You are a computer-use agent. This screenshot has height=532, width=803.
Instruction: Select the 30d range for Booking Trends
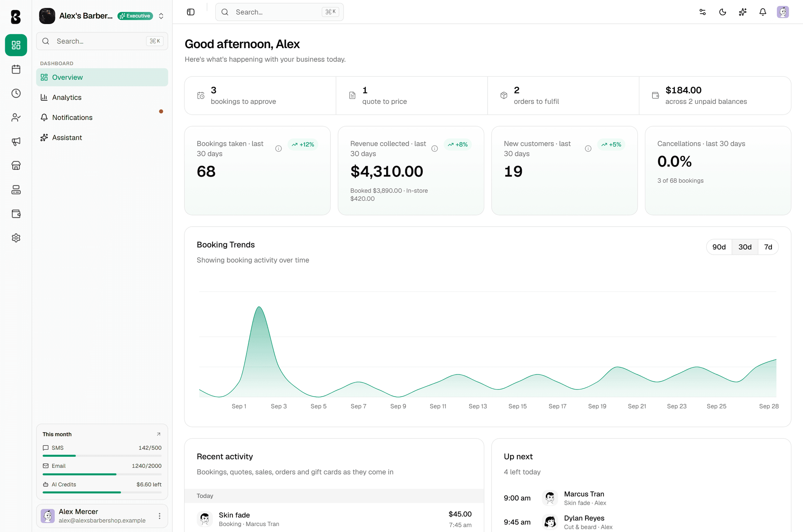click(x=745, y=247)
